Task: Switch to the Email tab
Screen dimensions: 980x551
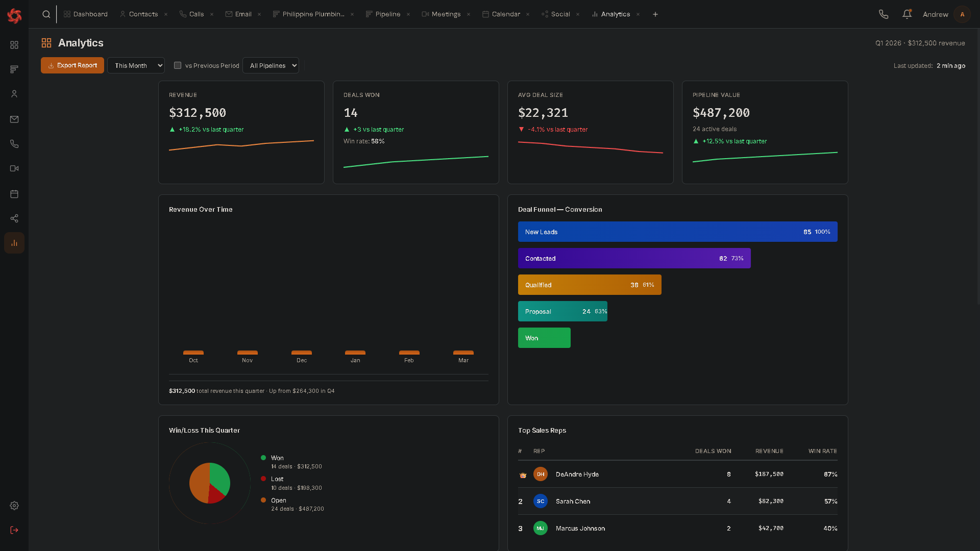Action: click(x=238, y=14)
